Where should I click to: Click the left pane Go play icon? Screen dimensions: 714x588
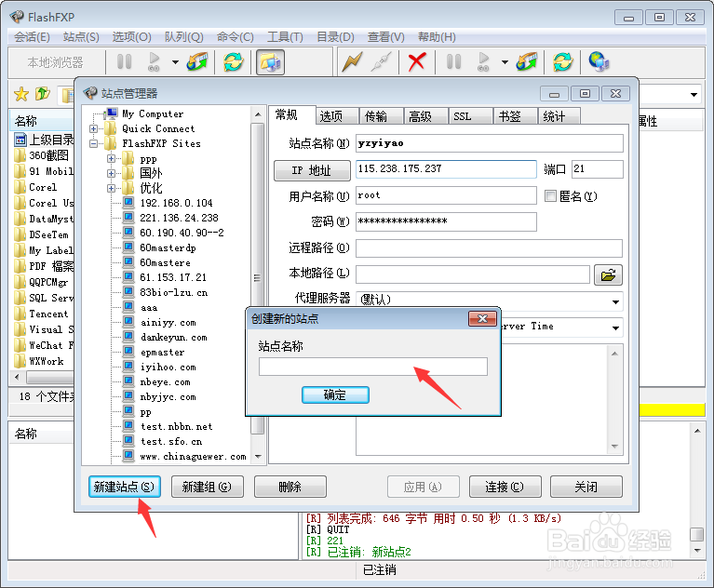[x=154, y=61]
